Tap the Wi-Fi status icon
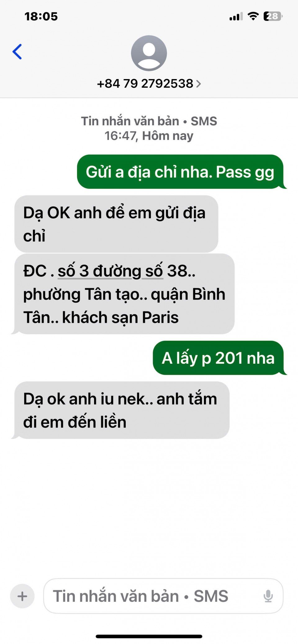This screenshot has height=644, width=298. (253, 16)
